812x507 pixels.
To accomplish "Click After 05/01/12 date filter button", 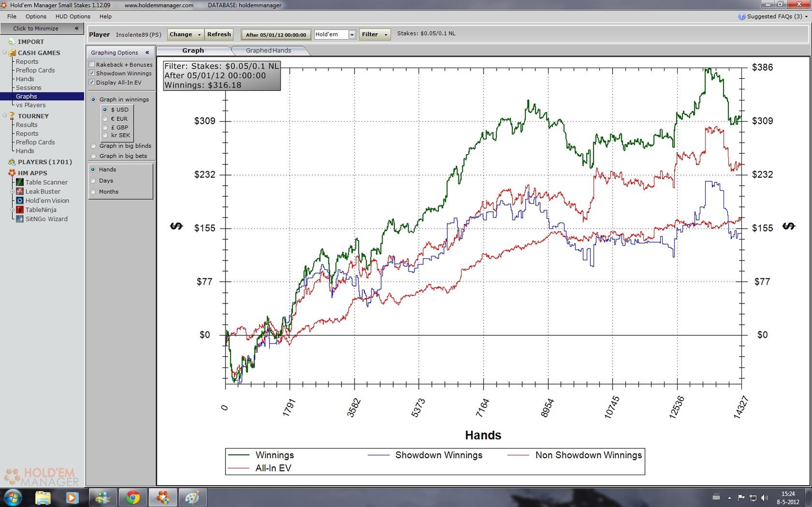I will [x=276, y=35].
